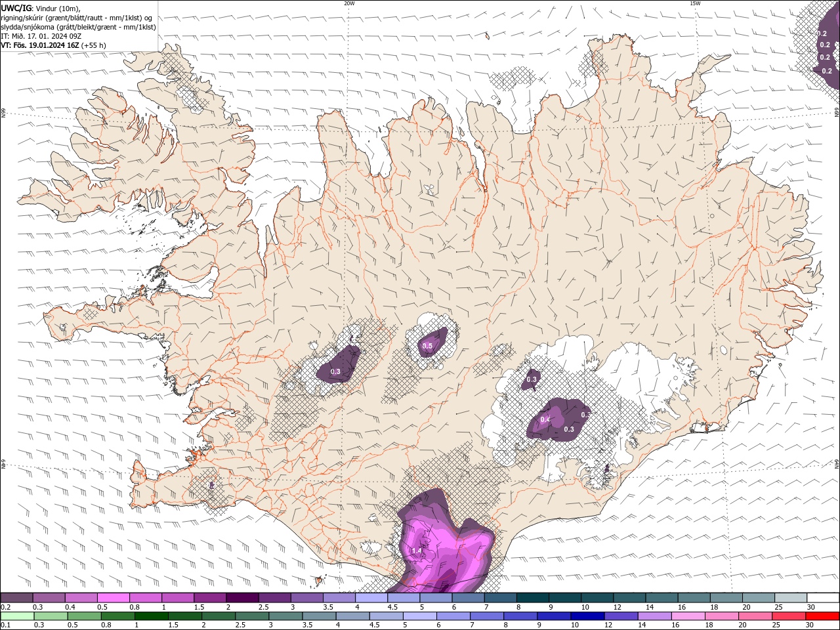Select the violet 12 rain-scale swatch
840x630 pixels.
(621, 616)
